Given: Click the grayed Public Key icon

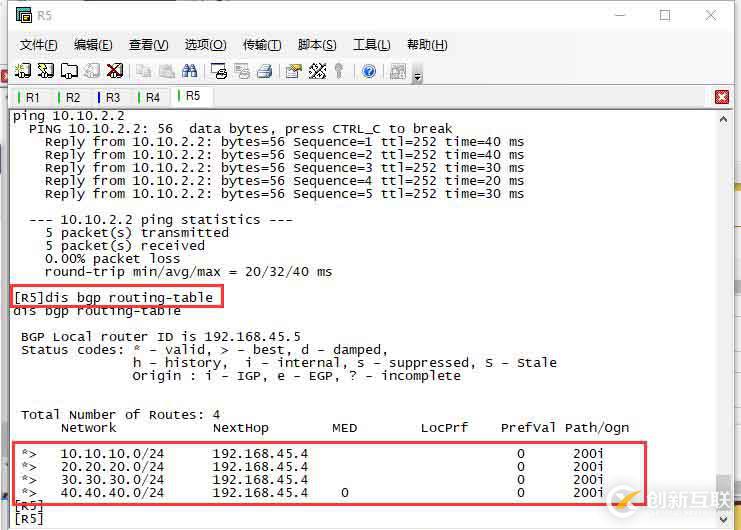Looking at the screenshot, I should [339, 71].
